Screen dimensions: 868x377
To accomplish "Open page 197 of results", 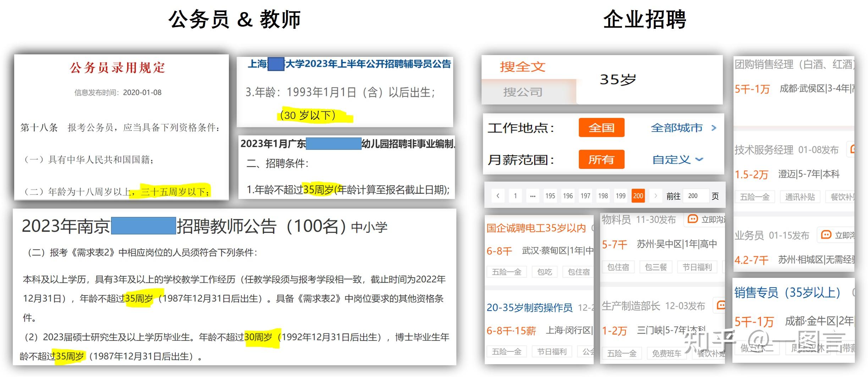I will [x=586, y=196].
